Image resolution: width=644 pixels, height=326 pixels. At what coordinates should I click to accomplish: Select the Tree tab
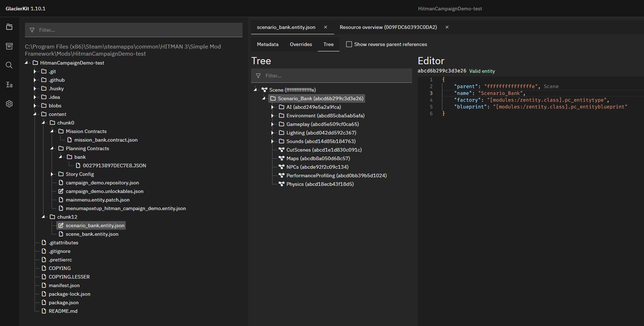(328, 44)
